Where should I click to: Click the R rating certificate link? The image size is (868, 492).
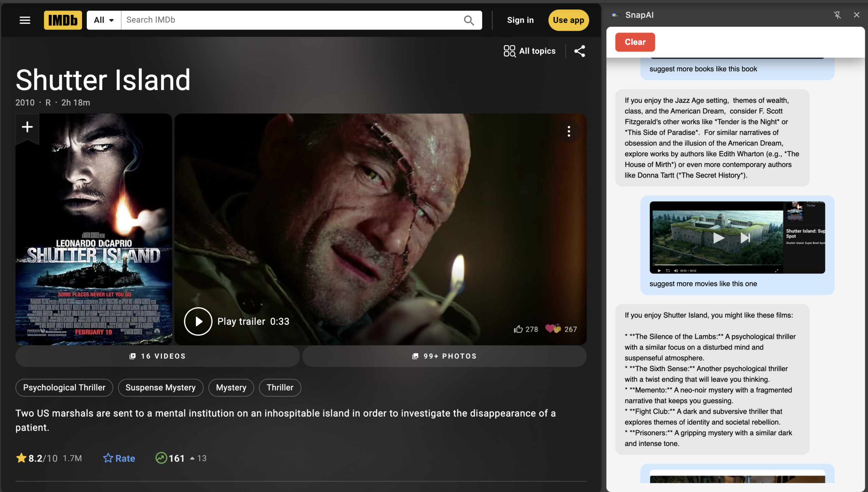pyautogui.click(x=48, y=102)
